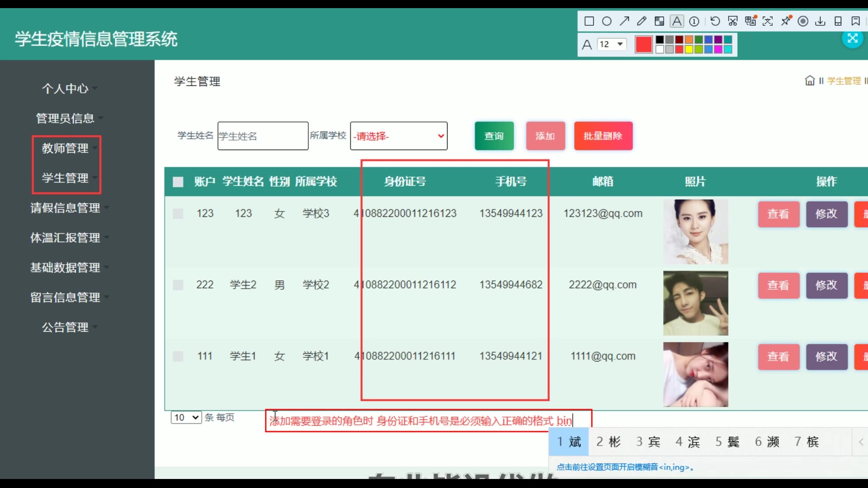Select the arrow drawing tool
Image resolution: width=868 pixels, height=488 pixels.
[x=624, y=21]
